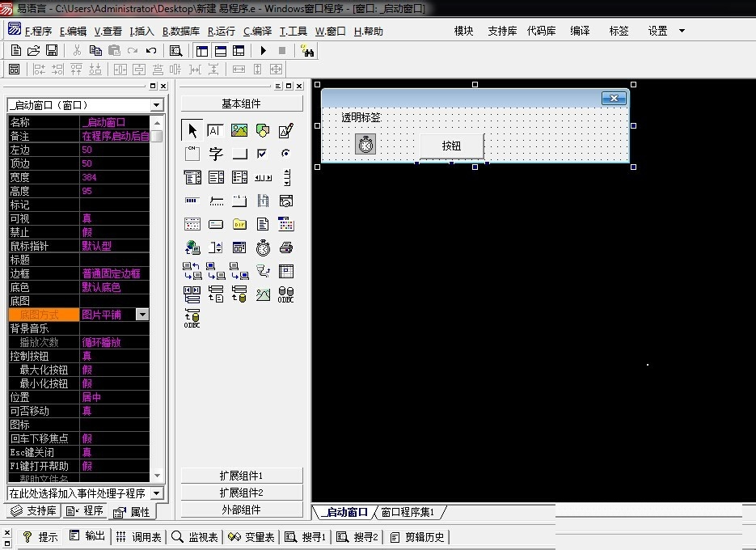The image size is (756, 550).
Task: Pick the arrow pointer selection tool
Action: 192,130
